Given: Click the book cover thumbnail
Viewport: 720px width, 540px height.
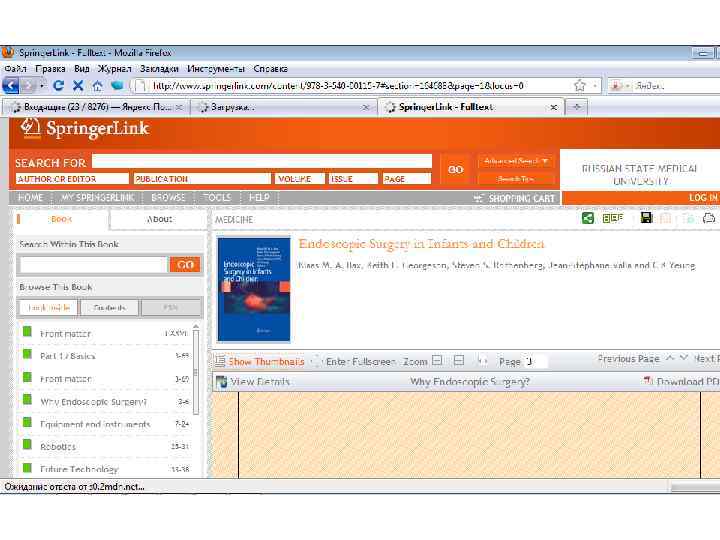Looking at the screenshot, I should [x=254, y=290].
